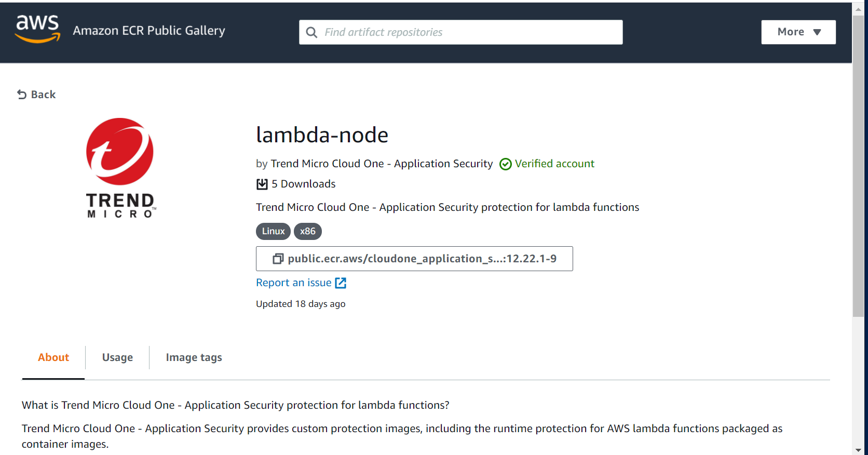Viewport: 868px width, 455px height.
Task: Click the x86 architecture tag
Action: [x=308, y=231]
